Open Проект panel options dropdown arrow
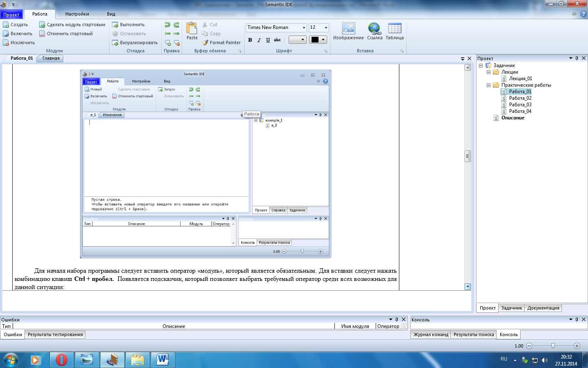588x368 pixels. tap(571, 58)
